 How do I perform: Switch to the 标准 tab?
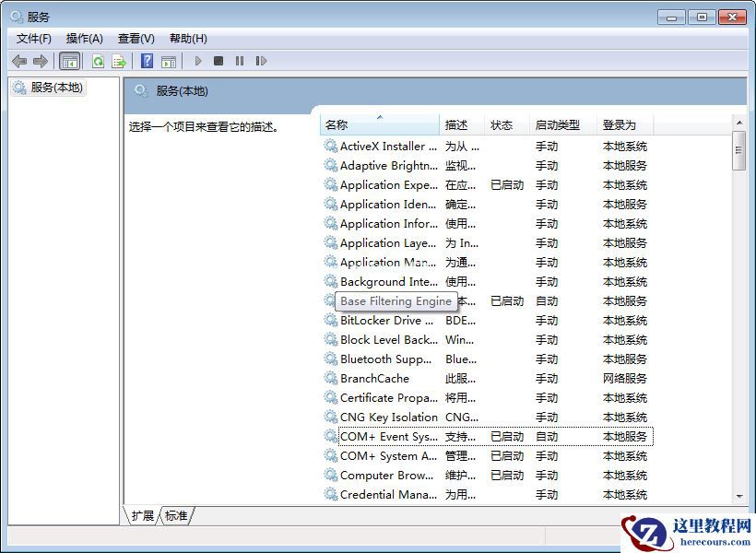tap(176, 516)
